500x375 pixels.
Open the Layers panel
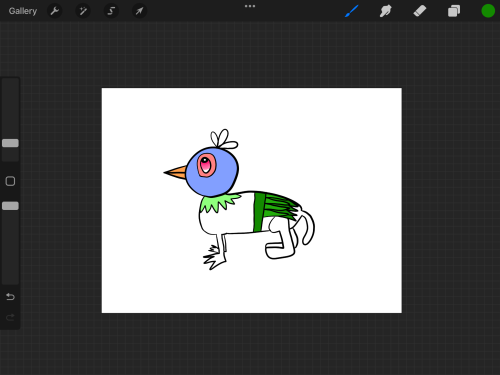(x=454, y=11)
